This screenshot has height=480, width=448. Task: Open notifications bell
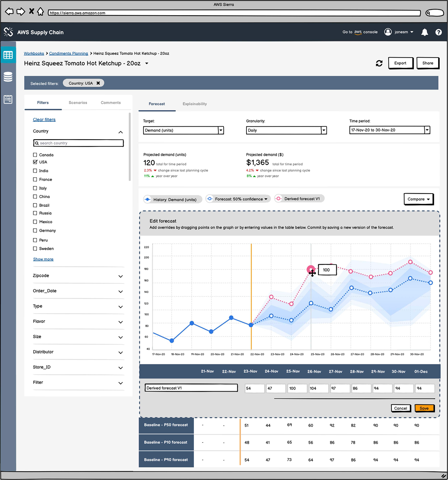(x=424, y=32)
